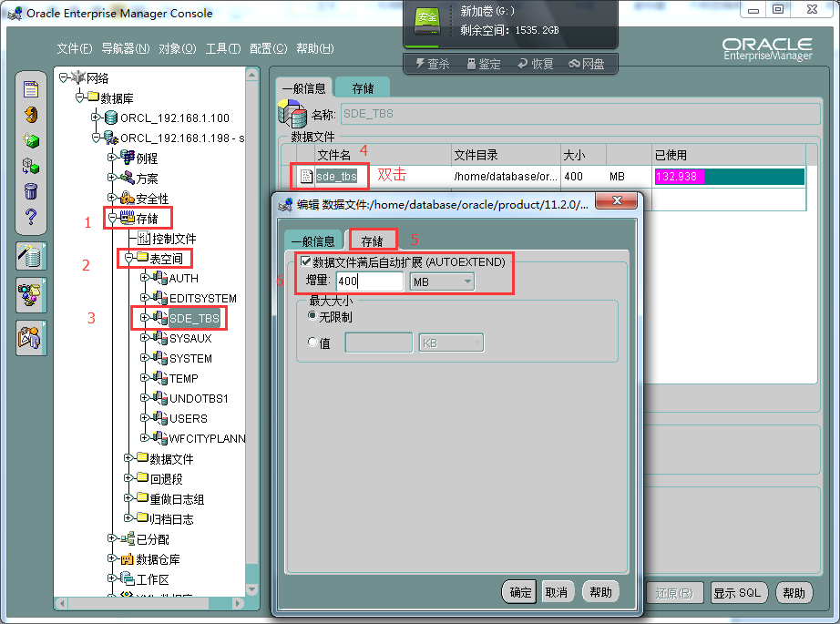This screenshot has width=840, height=624.
Task: Expand the 数据文件 datafiles folder
Action: pyautogui.click(x=128, y=458)
